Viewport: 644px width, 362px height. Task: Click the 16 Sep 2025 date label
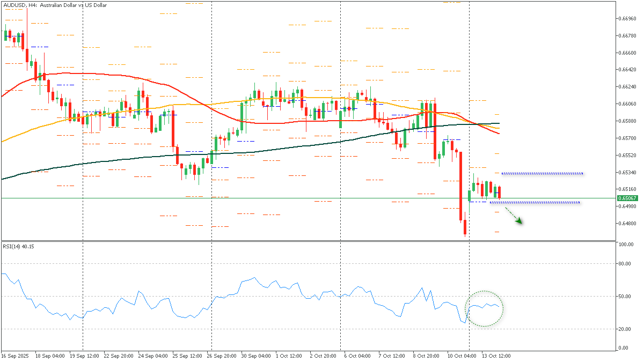tap(14, 356)
